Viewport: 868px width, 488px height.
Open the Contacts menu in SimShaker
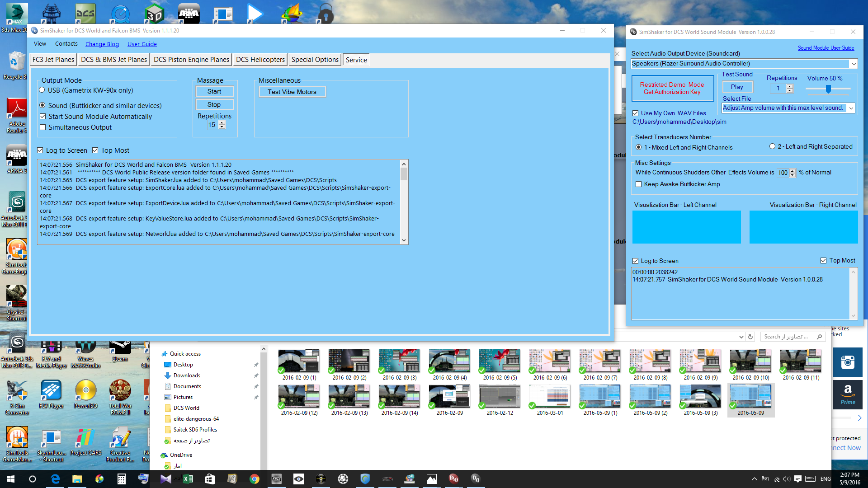pyautogui.click(x=66, y=44)
